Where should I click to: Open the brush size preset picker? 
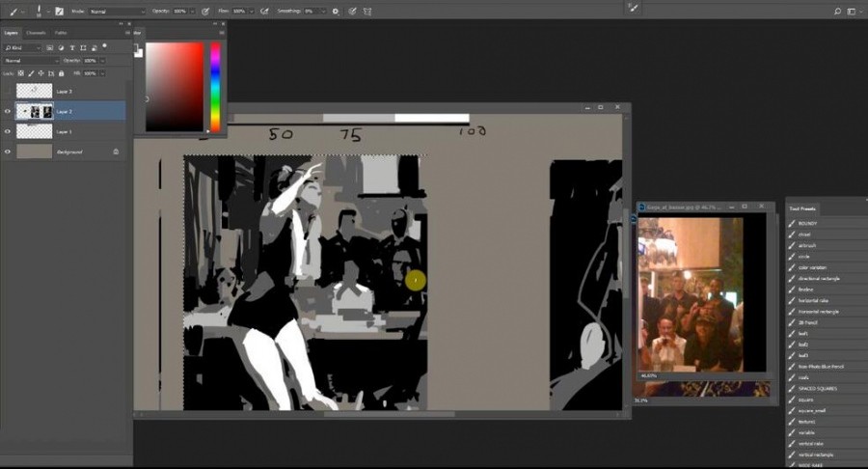click(x=41, y=11)
